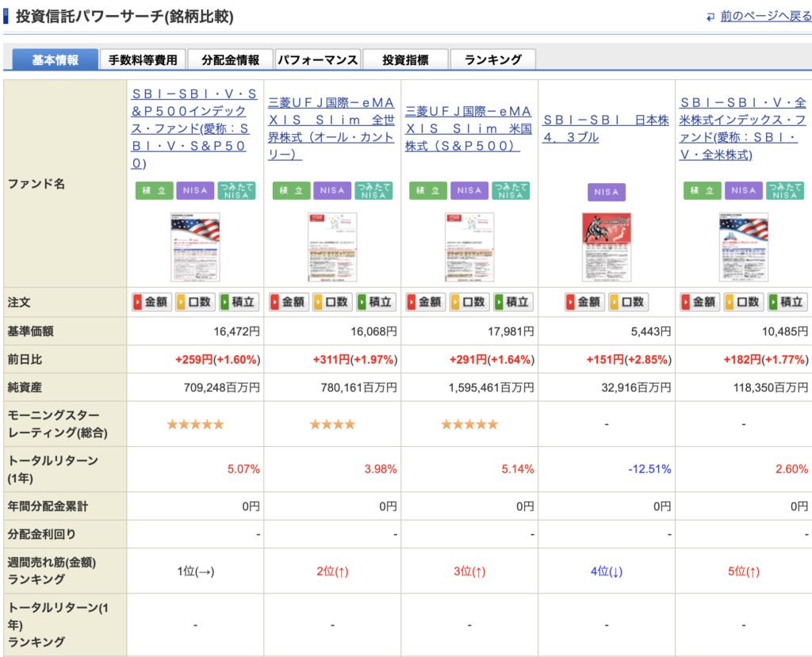This screenshot has height=657, width=812.
Task: Click NISA badge under SBI 日本株4.3ブル
Action: click(607, 192)
